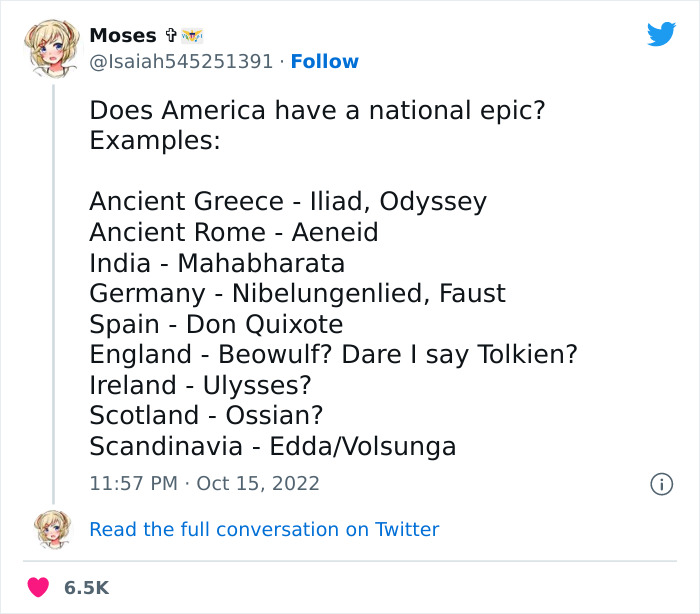Click the 'Ancient Greece - Iliad, Odyssey' line
The width and height of the screenshot is (700, 614).
point(288,202)
